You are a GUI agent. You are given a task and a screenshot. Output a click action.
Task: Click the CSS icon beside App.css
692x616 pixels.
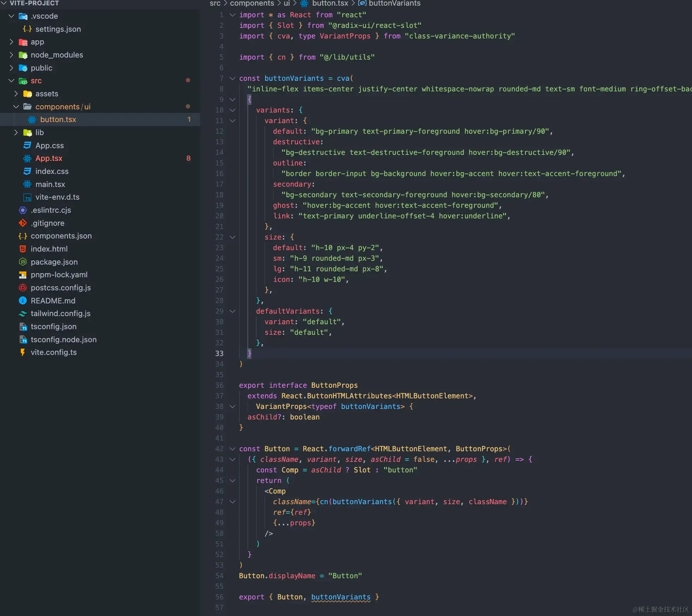(28, 145)
